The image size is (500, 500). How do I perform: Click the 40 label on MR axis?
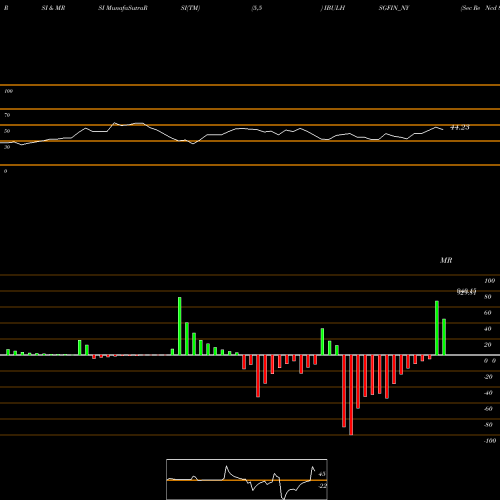point(488,329)
